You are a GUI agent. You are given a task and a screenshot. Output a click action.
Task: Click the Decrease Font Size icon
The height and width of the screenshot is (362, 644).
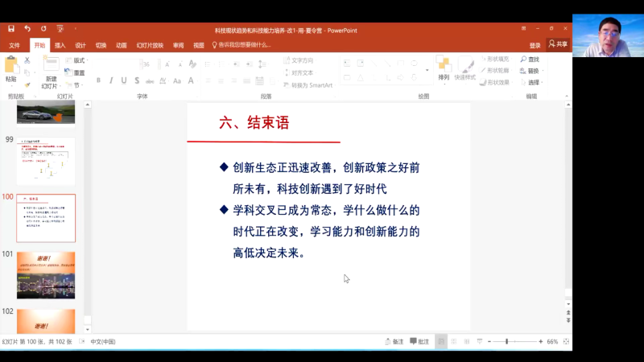[180, 64]
